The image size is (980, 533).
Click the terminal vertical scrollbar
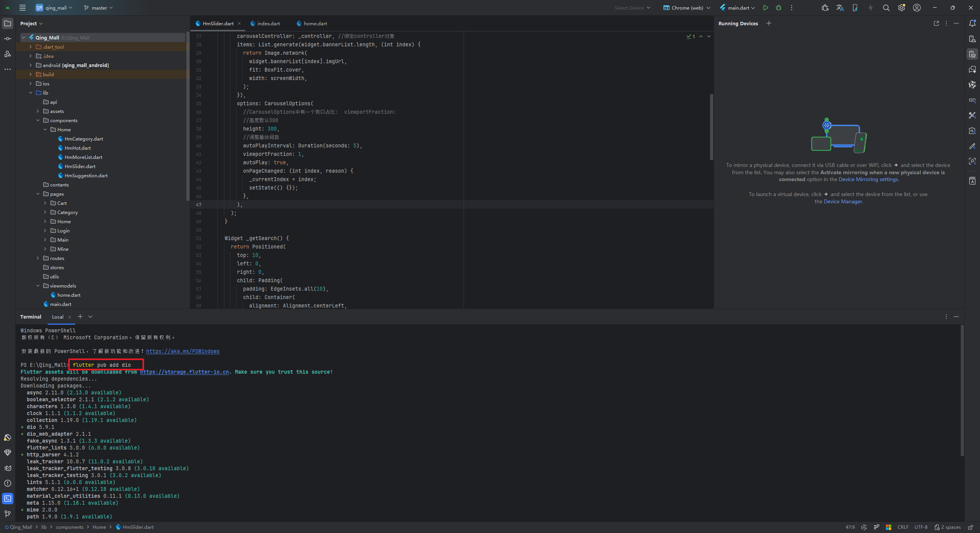(962, 391)
